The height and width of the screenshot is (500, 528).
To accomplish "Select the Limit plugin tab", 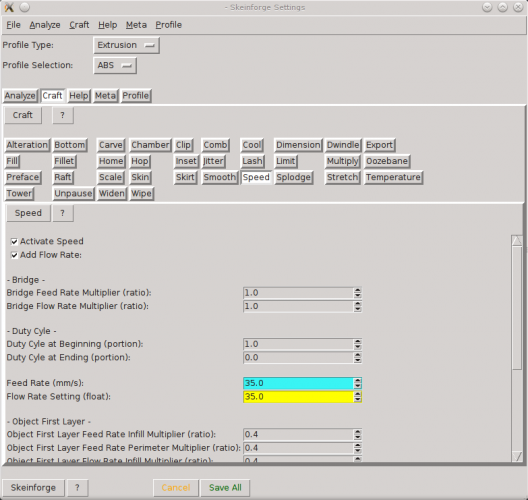I will pyautogui.click(x=286, y=161).
